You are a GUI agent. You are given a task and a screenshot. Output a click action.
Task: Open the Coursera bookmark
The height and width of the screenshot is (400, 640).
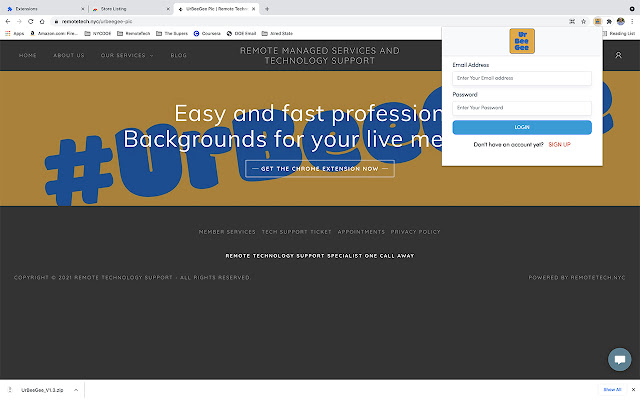click(207, 33)
